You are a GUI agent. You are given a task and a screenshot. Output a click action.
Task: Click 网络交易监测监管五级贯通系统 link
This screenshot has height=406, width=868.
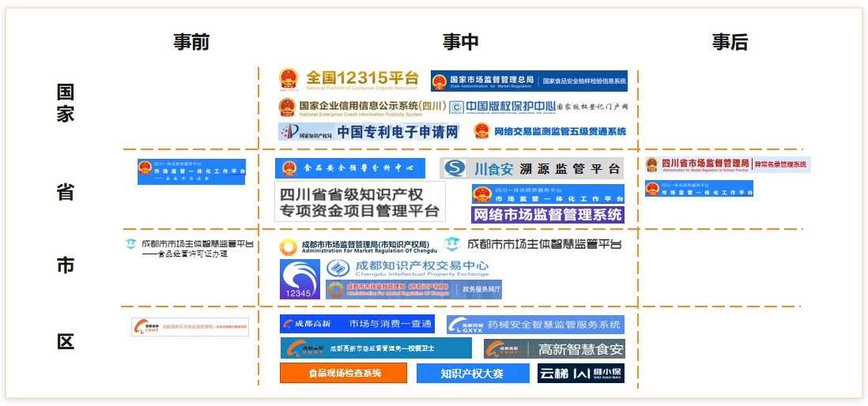(549, 131)
